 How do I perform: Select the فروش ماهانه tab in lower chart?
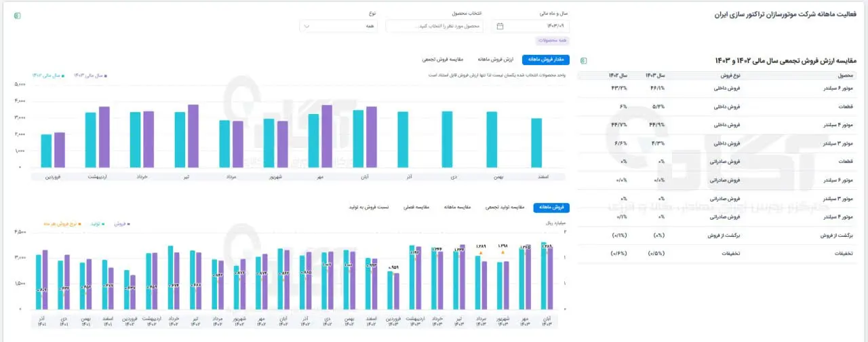point(552,207)
